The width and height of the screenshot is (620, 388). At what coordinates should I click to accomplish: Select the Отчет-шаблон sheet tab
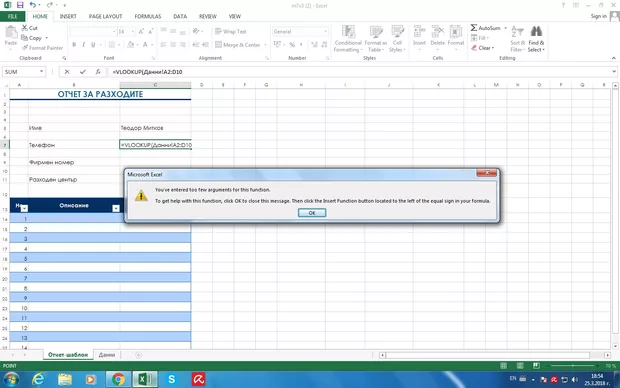(68, 355)
